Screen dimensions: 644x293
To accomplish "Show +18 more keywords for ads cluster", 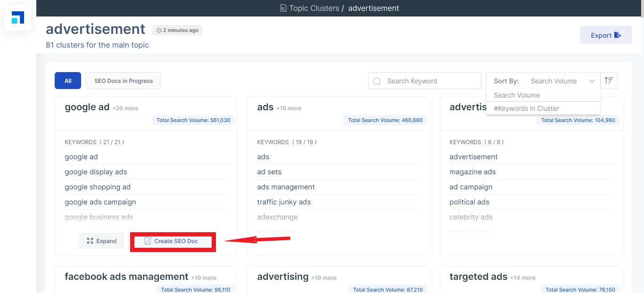I will pyautogui.click(x=289, y=108).
